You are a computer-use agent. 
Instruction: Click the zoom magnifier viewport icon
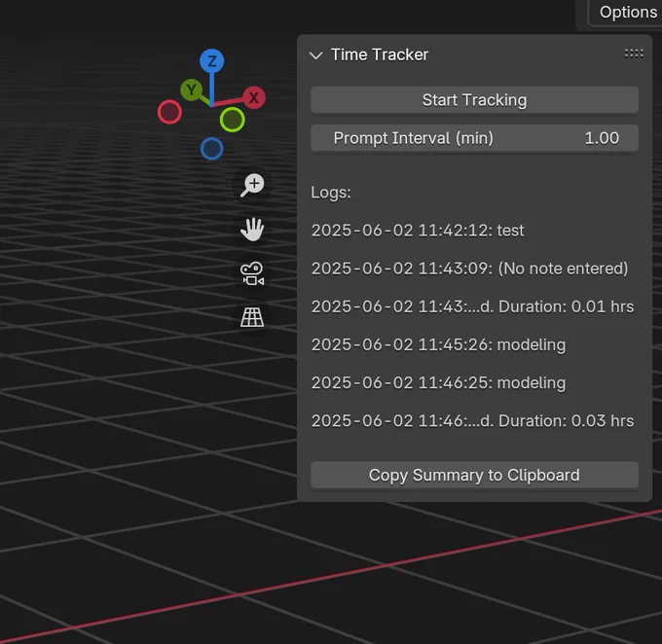(x=252, y=185)
